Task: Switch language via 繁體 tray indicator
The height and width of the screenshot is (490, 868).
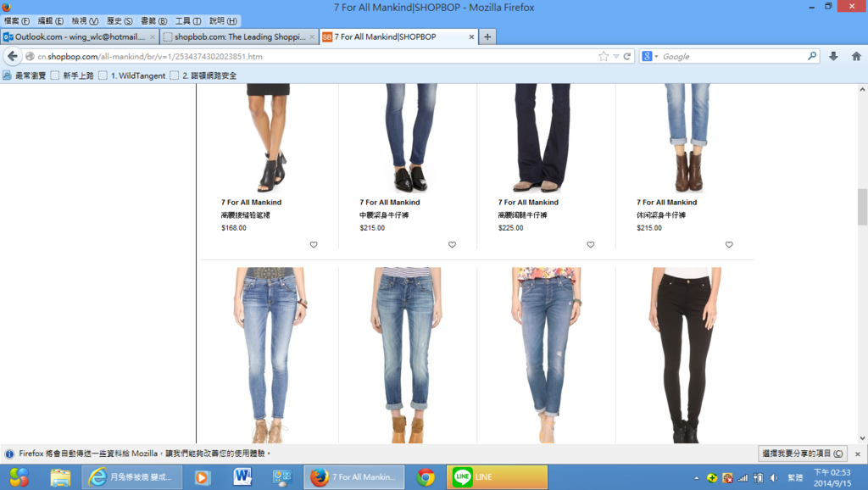Action: coord(795,478)
